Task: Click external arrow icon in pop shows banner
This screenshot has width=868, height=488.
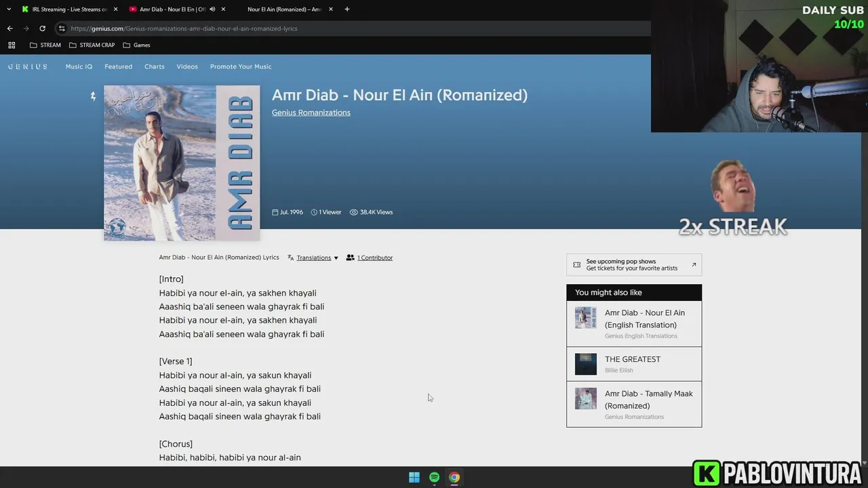Action: (694, 264)
